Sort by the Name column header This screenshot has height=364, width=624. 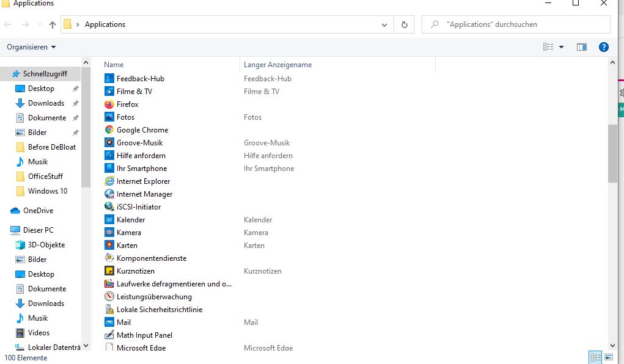pyautogui.click(x=114, y=65)
